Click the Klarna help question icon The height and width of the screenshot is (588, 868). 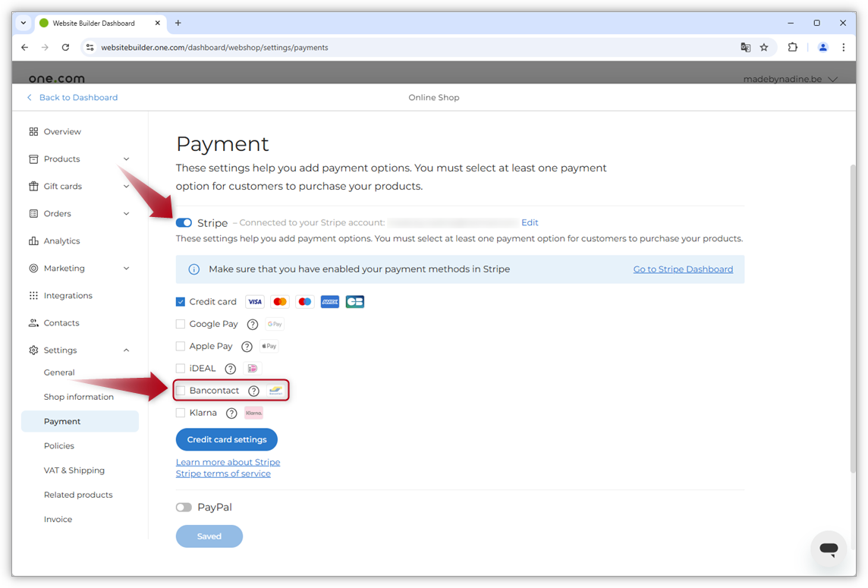(x=231, y=413)
